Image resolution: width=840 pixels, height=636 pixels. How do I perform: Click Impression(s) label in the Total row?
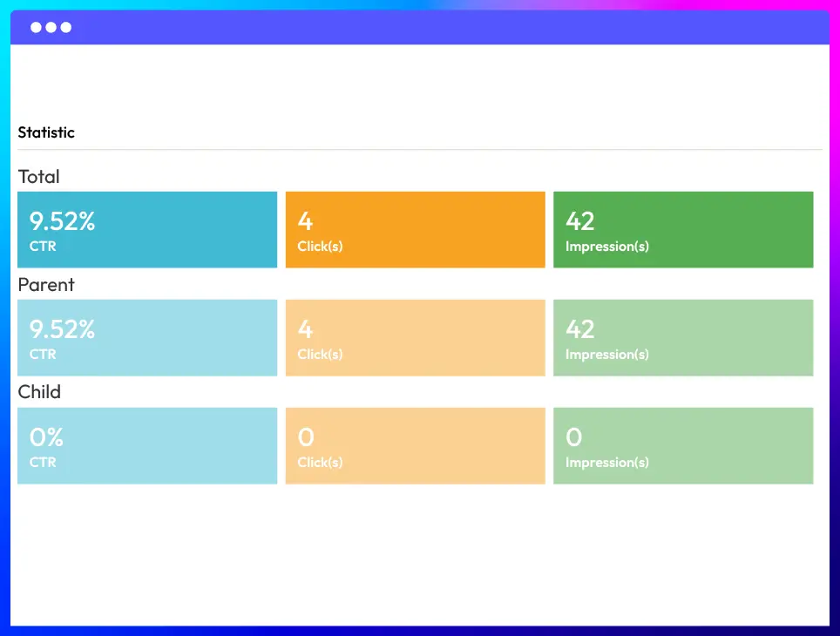coord(606,247)
